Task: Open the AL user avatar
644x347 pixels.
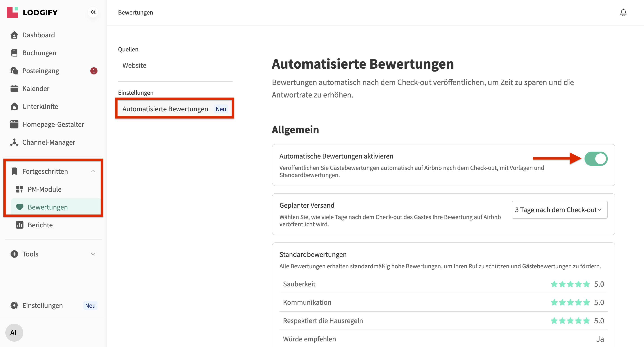Action: (14, 332)
